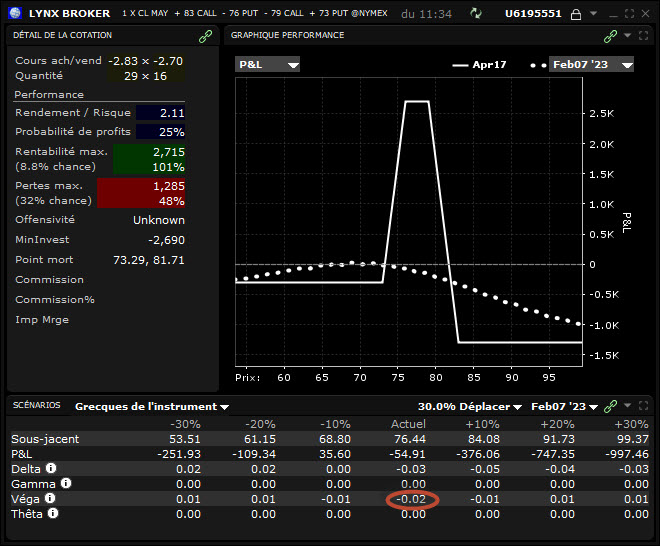The width and height of the screenshot is (660, 546).
Task: Click the Thêta info icon
Action: [53, 513]
